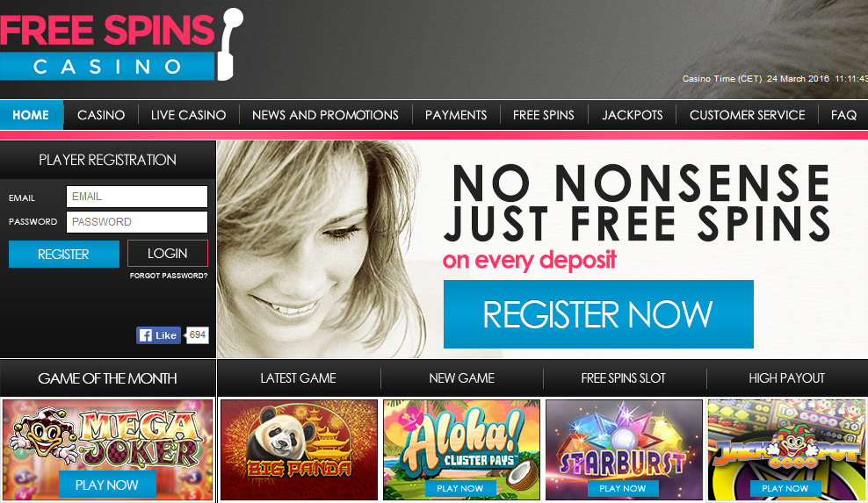Image resolution: width=868 pixels, height=503 pixels.
Task: Open the Big Panda game thumbnail
Action: click(x=299, y=449)
